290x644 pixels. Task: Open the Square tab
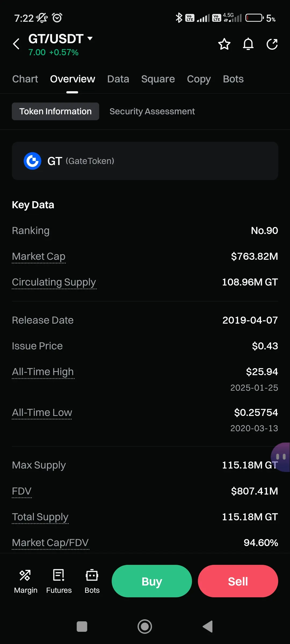tap(158, 79)
